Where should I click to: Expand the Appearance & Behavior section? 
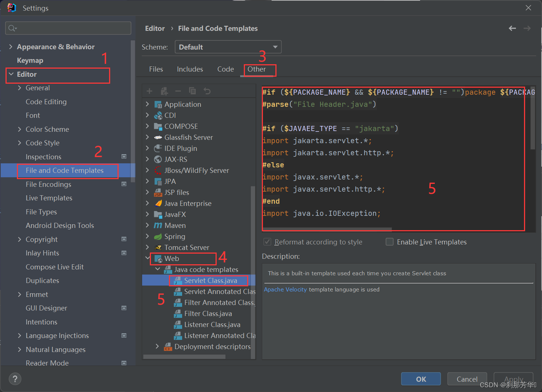coord(11,47)
